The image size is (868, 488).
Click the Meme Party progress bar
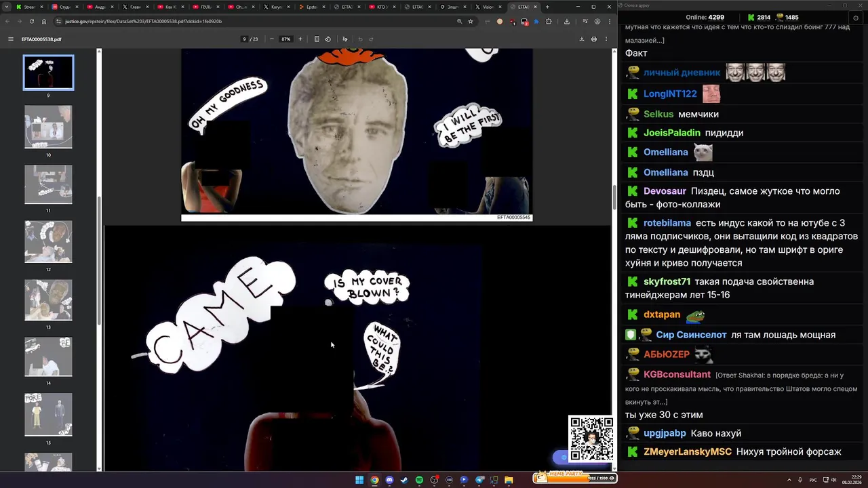pyautogui.click(x=574, y=477)
